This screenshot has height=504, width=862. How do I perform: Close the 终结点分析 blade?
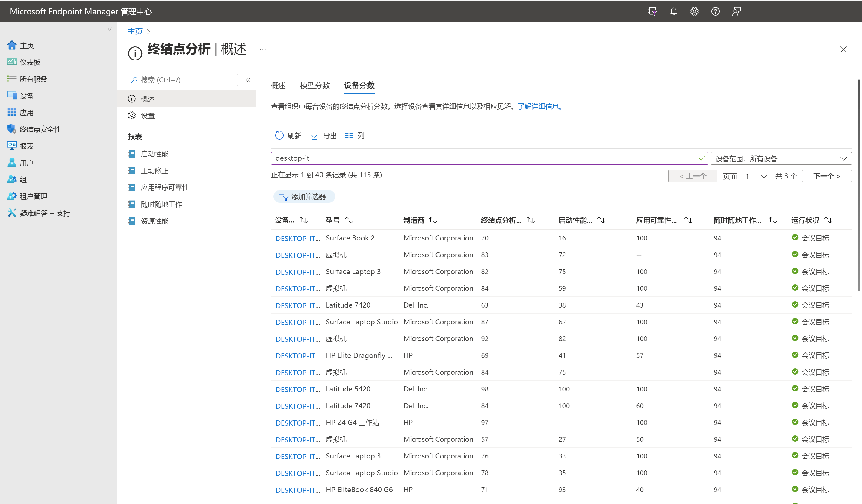[x=843, y=49]
